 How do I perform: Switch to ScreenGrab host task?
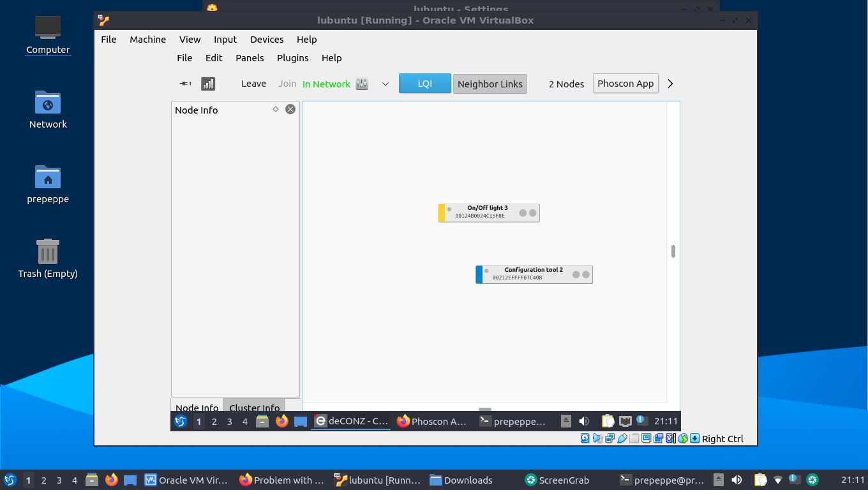557,480
